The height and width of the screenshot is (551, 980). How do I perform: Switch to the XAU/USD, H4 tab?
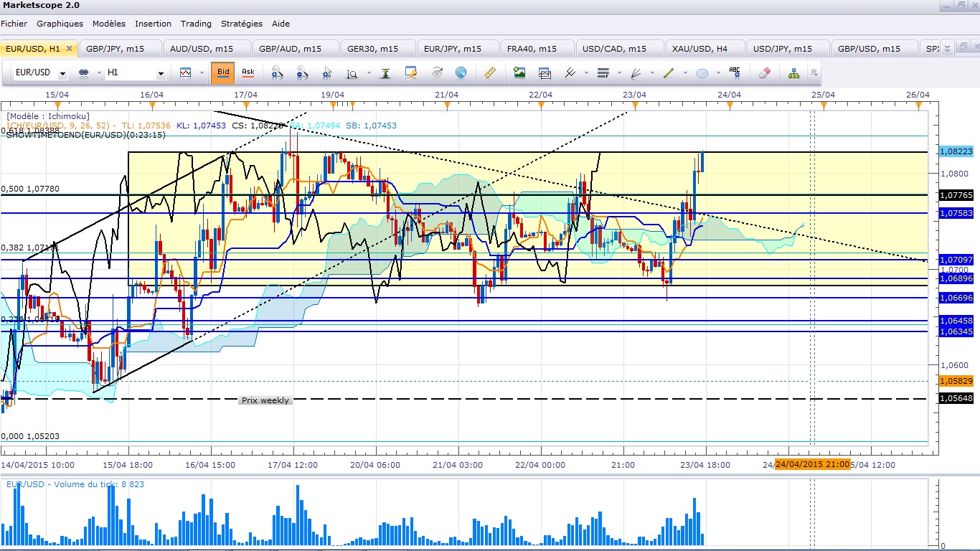click(x=699, y=49)
